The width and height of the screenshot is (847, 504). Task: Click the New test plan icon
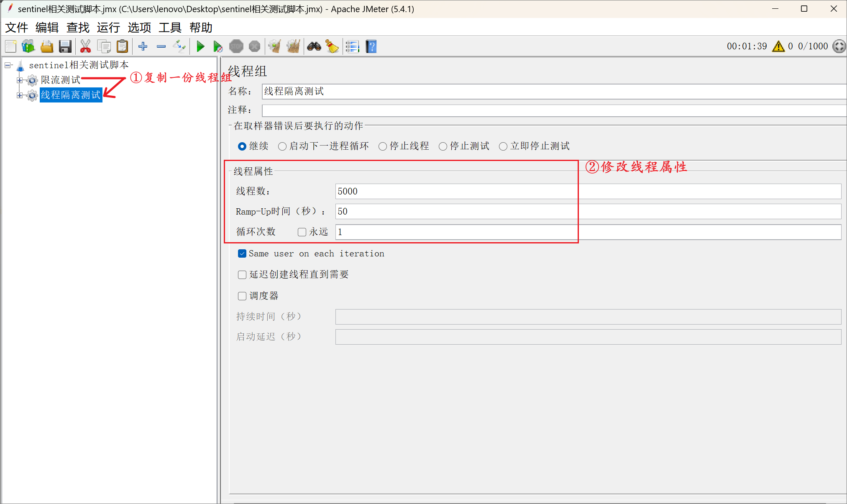11,46
